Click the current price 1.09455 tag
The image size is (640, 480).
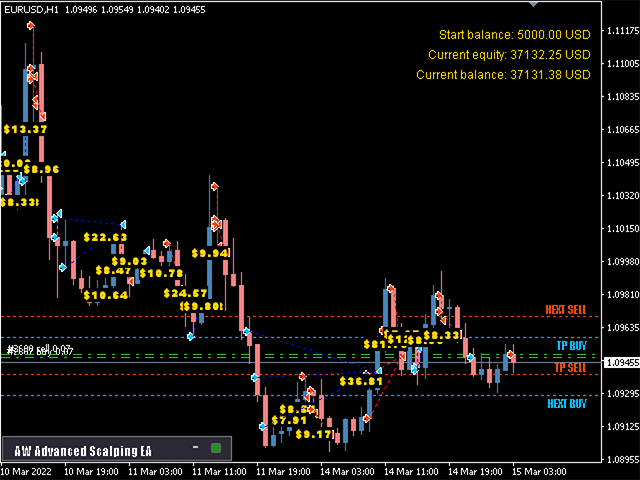click(x=621, y=363)
